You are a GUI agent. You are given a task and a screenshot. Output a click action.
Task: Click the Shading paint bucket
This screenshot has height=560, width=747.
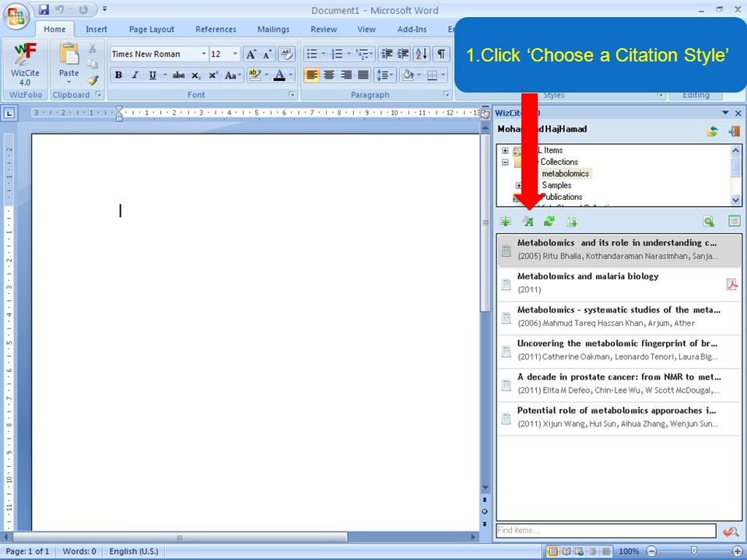(407, 75)
